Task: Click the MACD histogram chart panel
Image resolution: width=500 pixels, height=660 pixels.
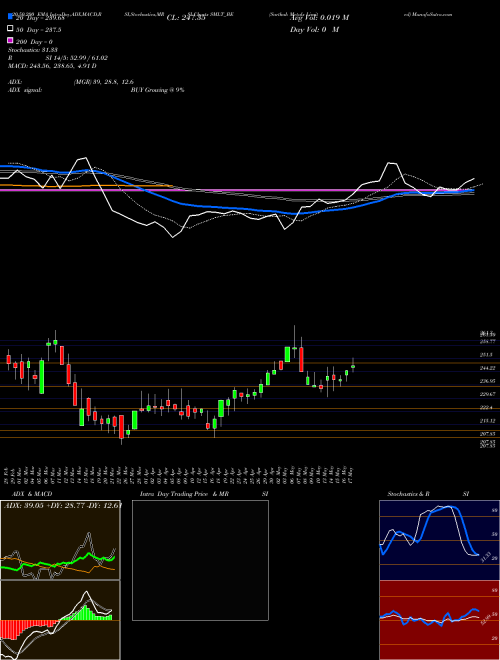Action: tap(60, 620)
